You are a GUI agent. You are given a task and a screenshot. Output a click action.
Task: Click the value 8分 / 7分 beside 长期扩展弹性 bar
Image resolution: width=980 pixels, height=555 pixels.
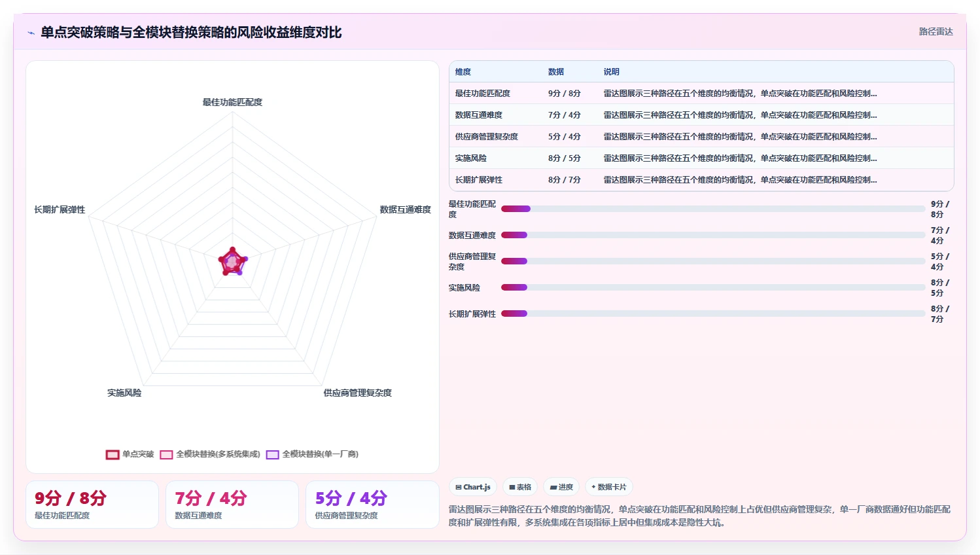tap(940, 314)
